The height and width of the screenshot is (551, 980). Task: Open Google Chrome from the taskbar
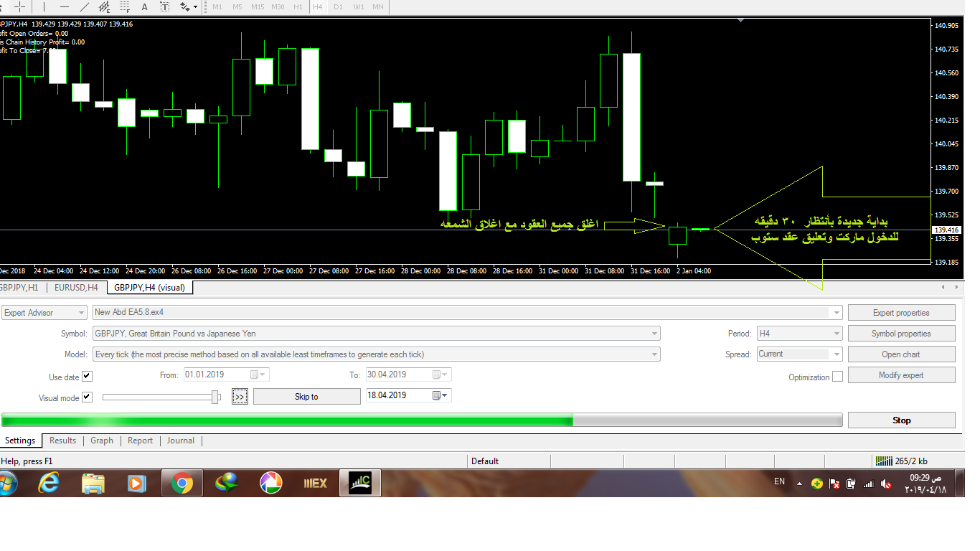pyautogui.click(x=182, y=484)
